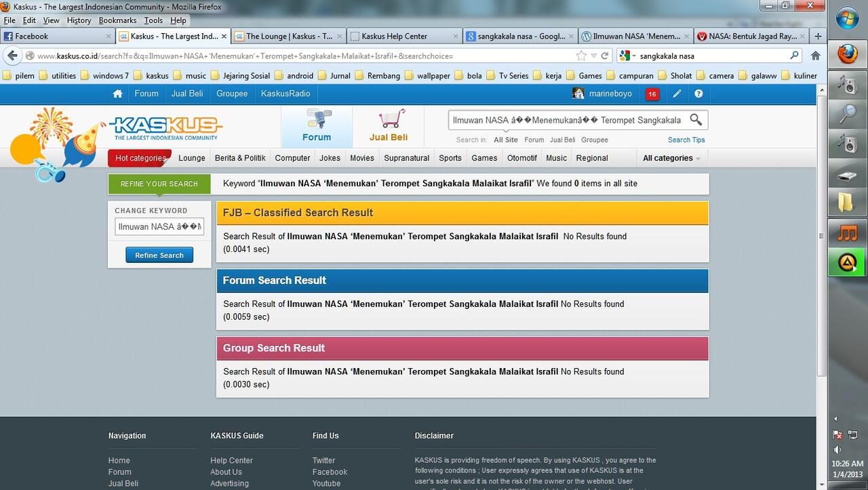
Task: Open the Jejaring Sosial bookmarks folder
Action: (241, 76)
